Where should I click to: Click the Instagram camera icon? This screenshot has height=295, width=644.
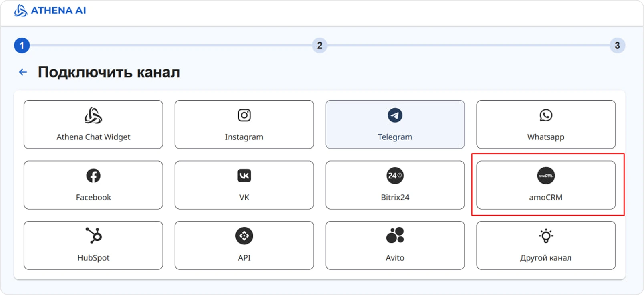click(244, 115)
